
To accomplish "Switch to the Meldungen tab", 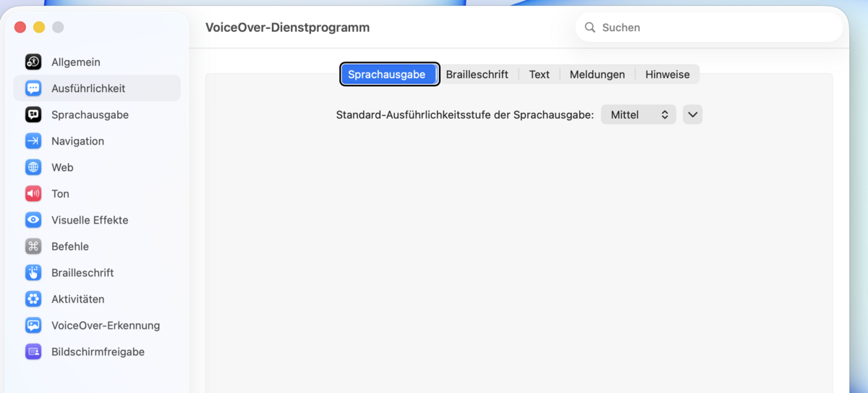I will tap(597, 75).
